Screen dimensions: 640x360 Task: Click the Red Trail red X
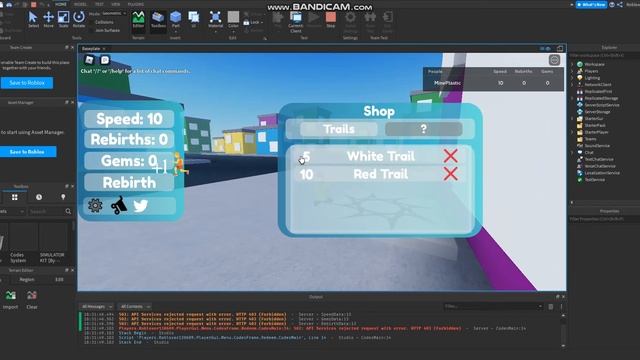pyautogui.click(x=450, y=174)
